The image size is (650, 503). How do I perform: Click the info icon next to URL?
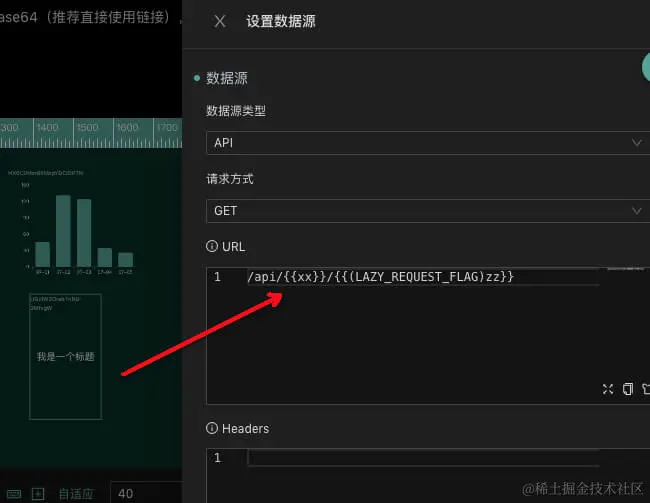pyautogui.click(x=212, y=246)
